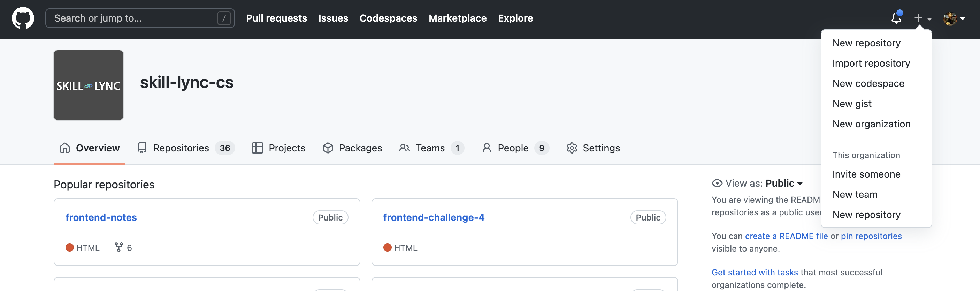The width and height of the screenshot is (980, 291).
Task: Click the GitHub Octocat logo
Action: 23,18
